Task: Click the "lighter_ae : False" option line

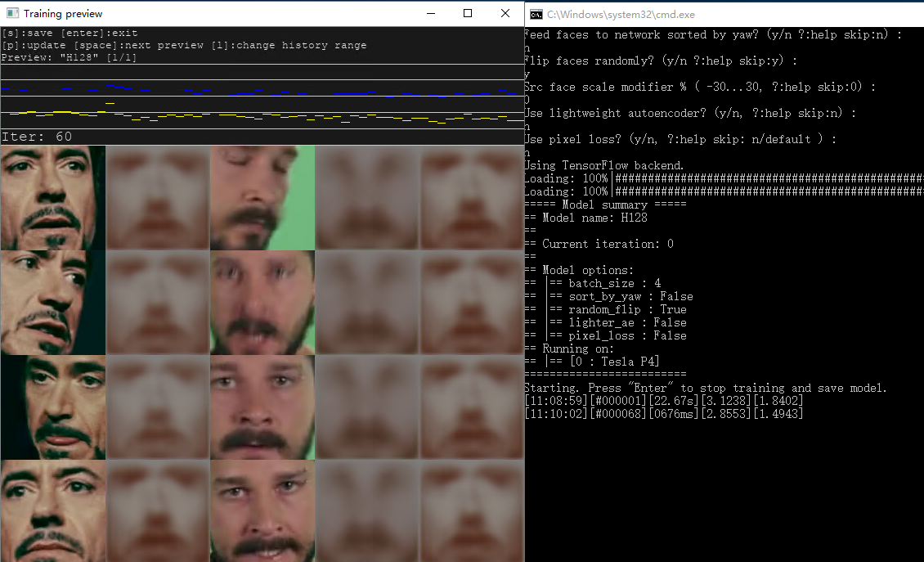Action: pos(606,322)
